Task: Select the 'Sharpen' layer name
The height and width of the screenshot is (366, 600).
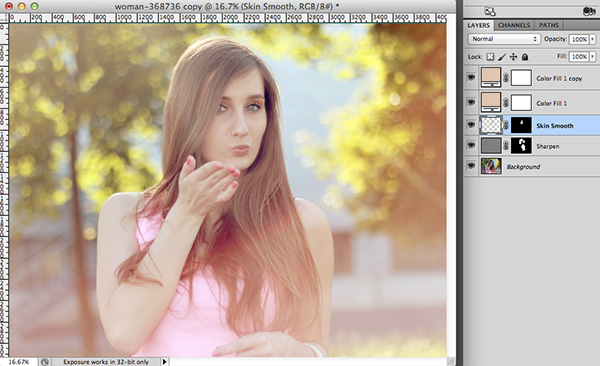Action: pos(548,146)
